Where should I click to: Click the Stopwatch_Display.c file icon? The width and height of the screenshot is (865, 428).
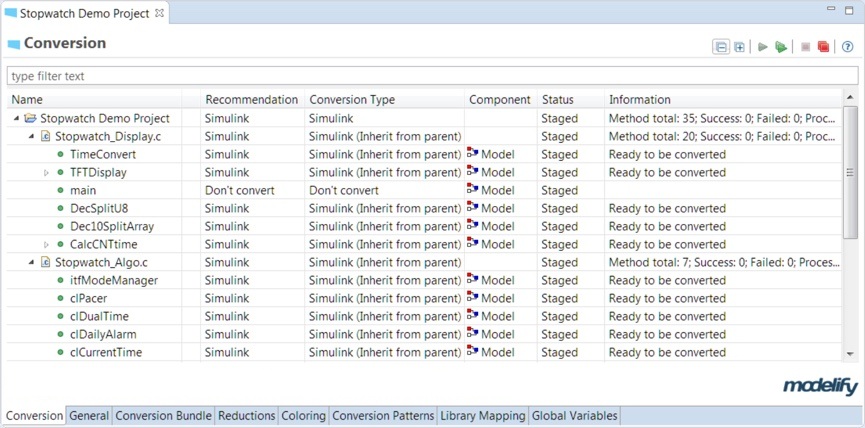pyautogui.click(x=46, y=137)
